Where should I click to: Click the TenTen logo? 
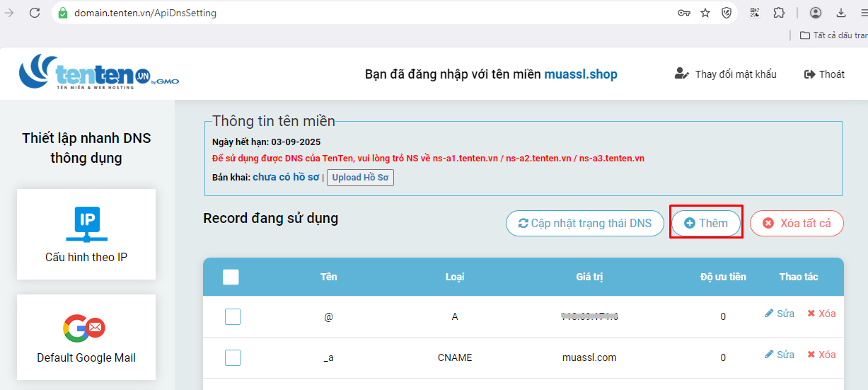click(x=98, y=73)
